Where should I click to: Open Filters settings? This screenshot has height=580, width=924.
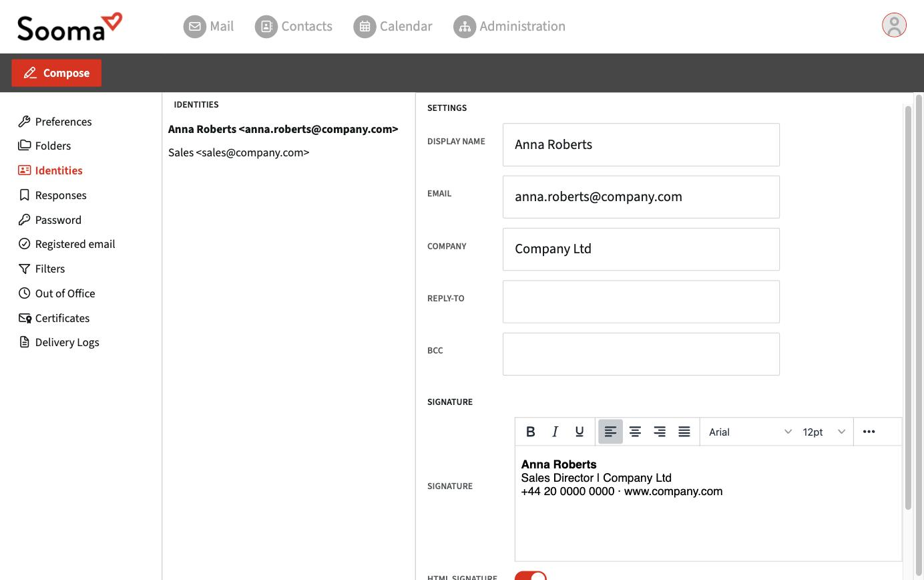pyautogui.click(x=41, y=269)
